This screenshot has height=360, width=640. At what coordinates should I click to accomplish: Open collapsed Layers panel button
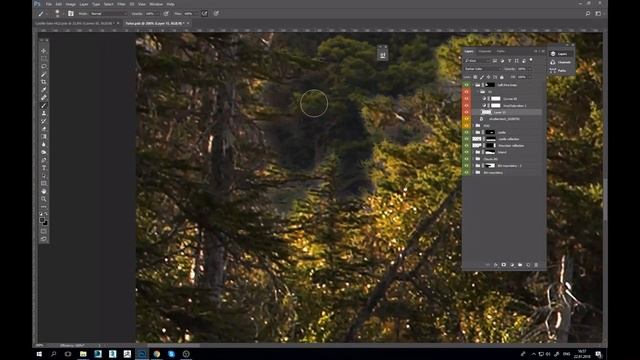tap(561, 53)
